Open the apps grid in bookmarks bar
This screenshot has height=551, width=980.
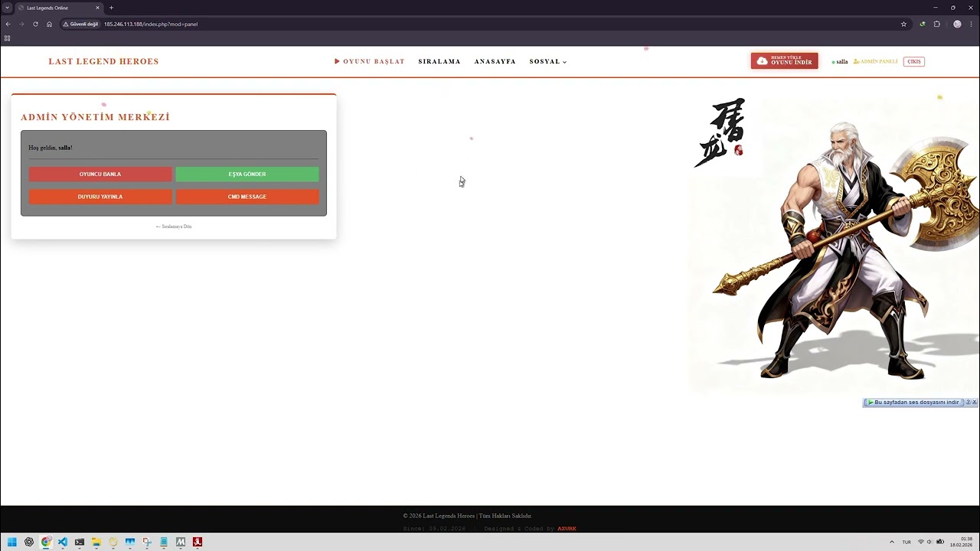[8, 38]
